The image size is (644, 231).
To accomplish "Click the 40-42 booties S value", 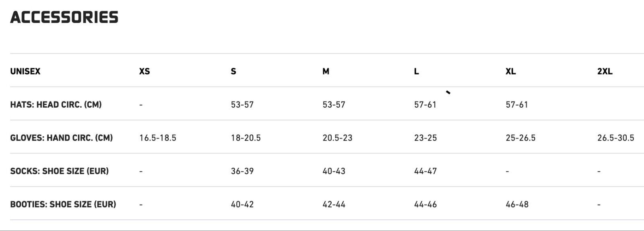I will click(242, 204).
